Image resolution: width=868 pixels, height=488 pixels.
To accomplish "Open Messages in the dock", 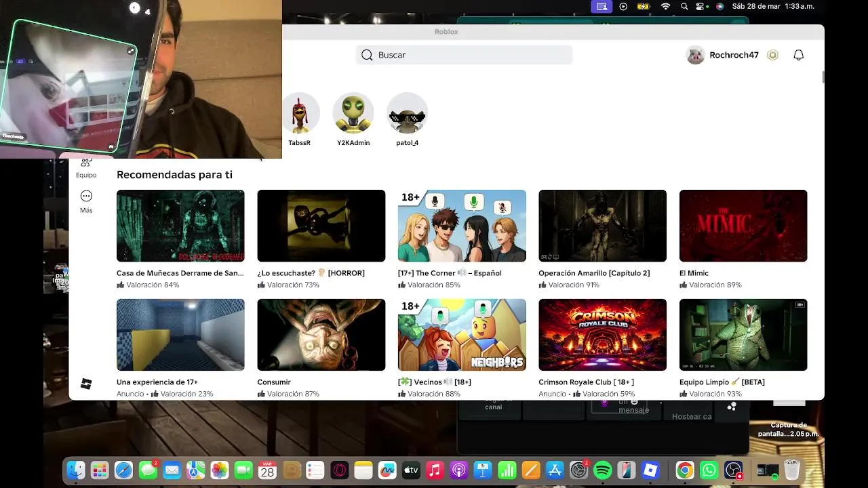I will click(x=148, y=470).
